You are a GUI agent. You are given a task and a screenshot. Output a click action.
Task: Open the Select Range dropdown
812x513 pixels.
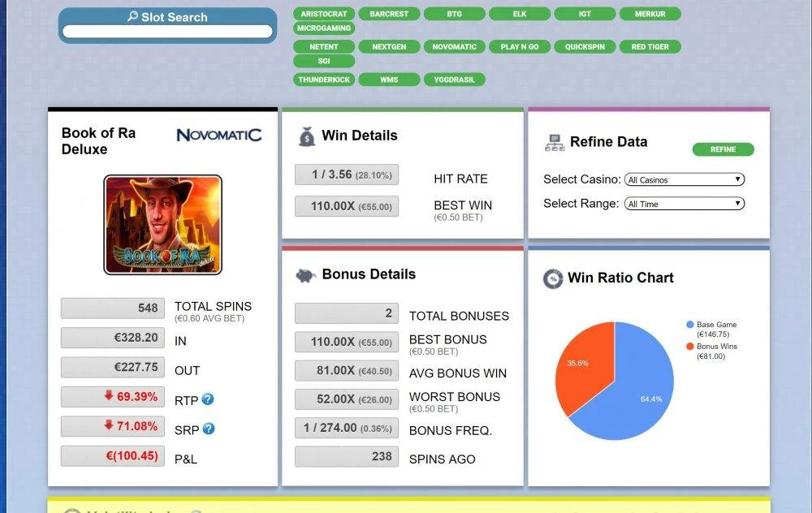684,204
